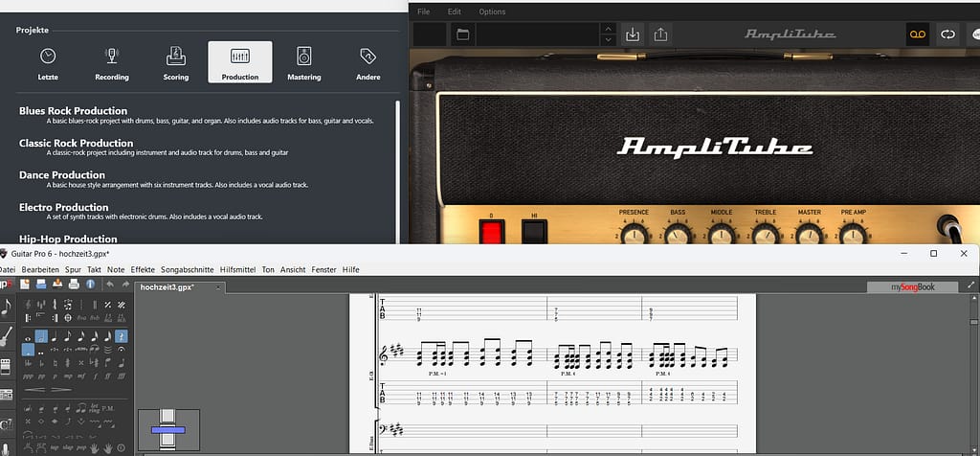This screenshot has width=980, height=456.
Task: Click AmpliTube import preset download icon
Action: click(633, 34)
